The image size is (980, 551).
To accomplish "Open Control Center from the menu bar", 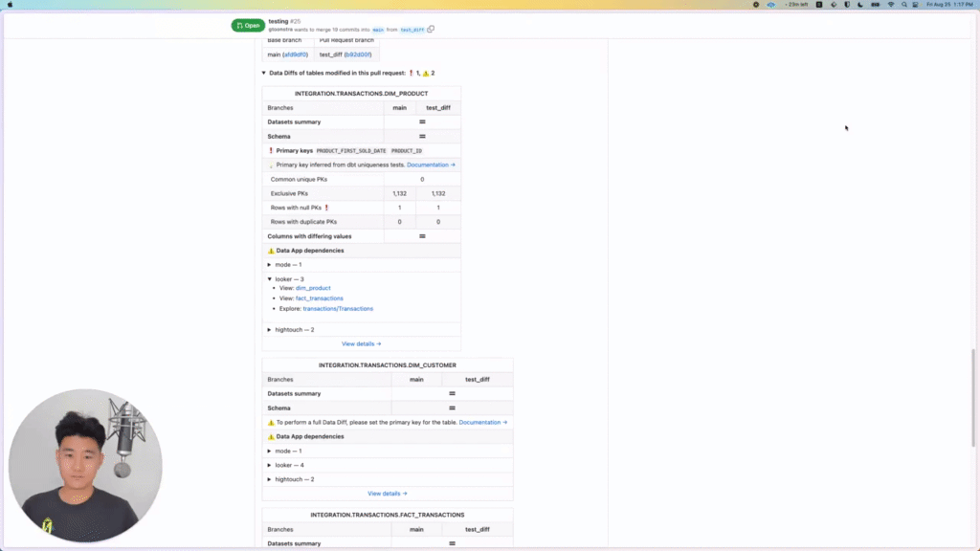I will [x=916, y=5].
